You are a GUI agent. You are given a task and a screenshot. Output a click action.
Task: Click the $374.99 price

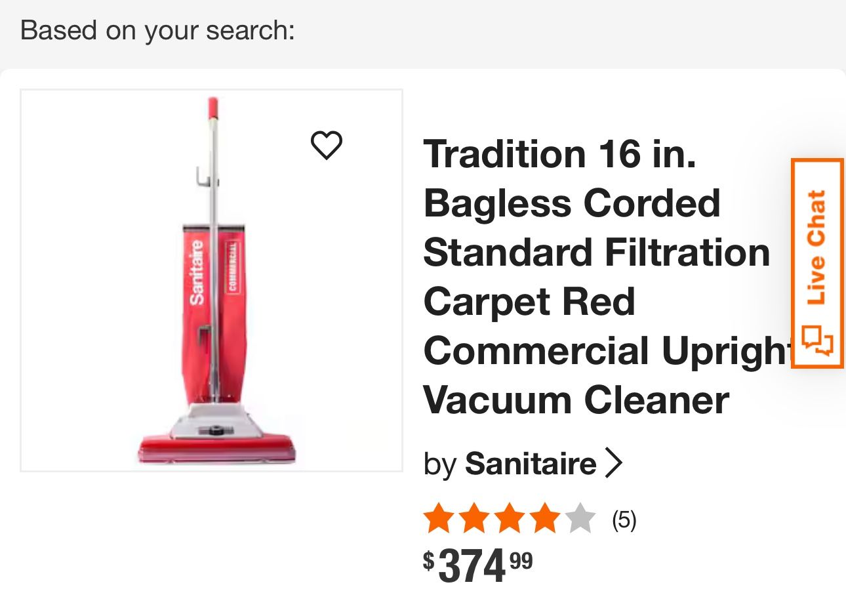coord(478,565)
